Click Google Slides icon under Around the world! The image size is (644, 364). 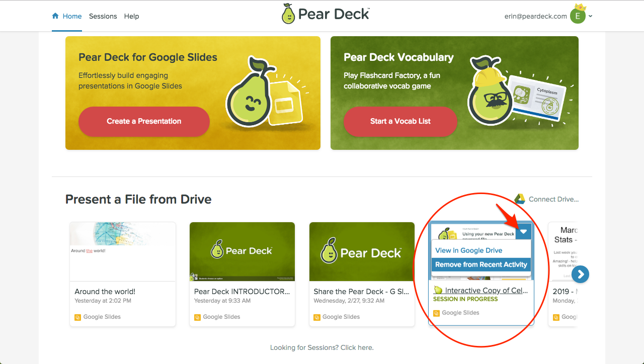(x=77, y=317)
